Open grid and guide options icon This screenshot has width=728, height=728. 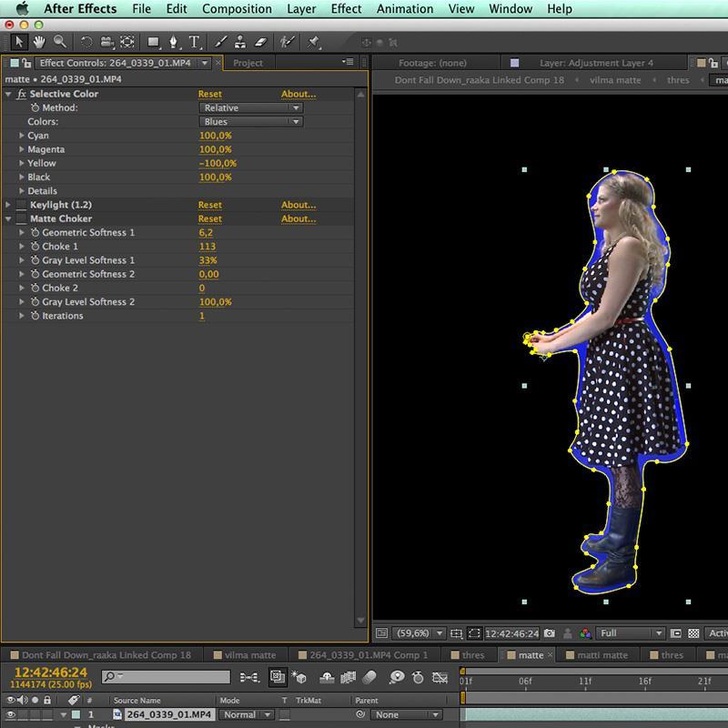[x=457, y=632]
